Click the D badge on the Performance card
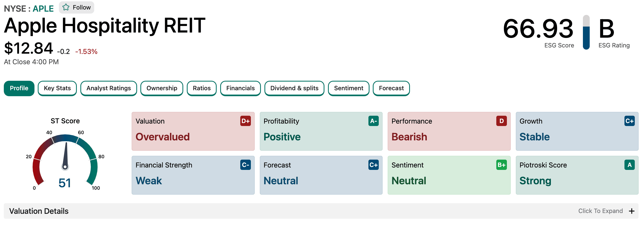 click(x=501, y=121)
